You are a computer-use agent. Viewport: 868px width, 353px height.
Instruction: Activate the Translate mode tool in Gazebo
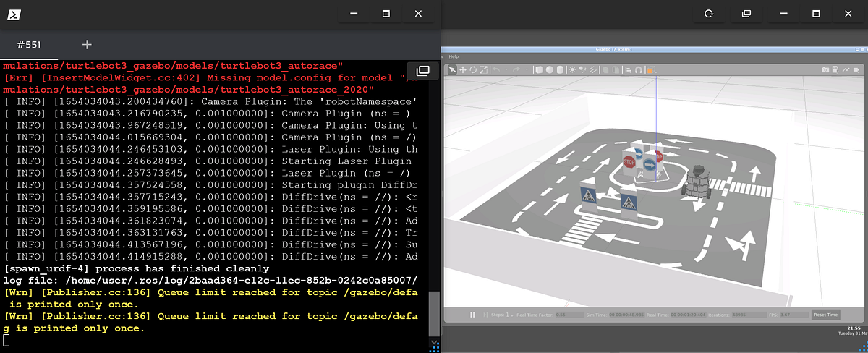(x=463, y=69)
